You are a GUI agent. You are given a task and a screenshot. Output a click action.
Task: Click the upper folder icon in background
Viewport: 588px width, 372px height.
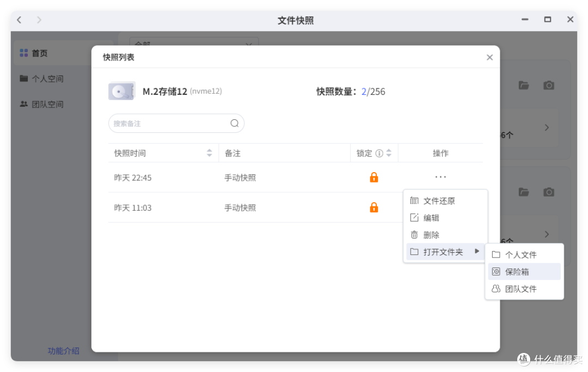[x=524, y=86]
